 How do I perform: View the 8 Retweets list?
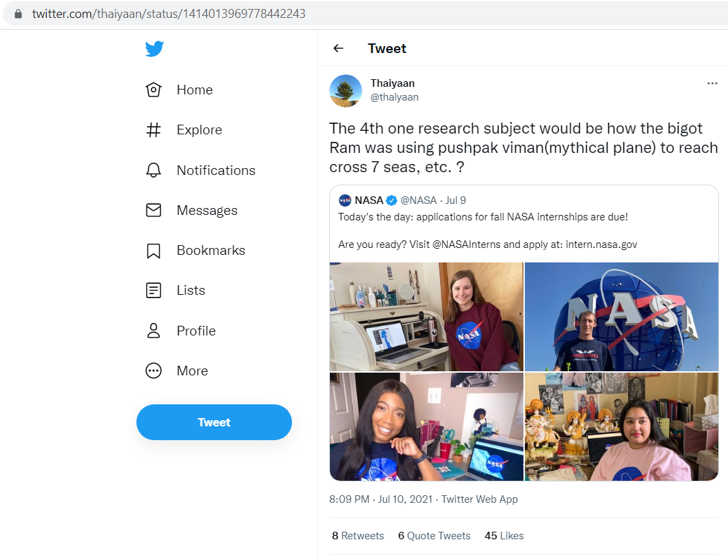(358, 536)
